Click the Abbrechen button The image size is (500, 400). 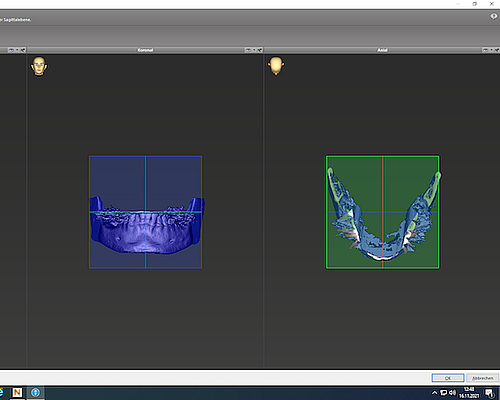pyautogui.click(x=483, y=378)
